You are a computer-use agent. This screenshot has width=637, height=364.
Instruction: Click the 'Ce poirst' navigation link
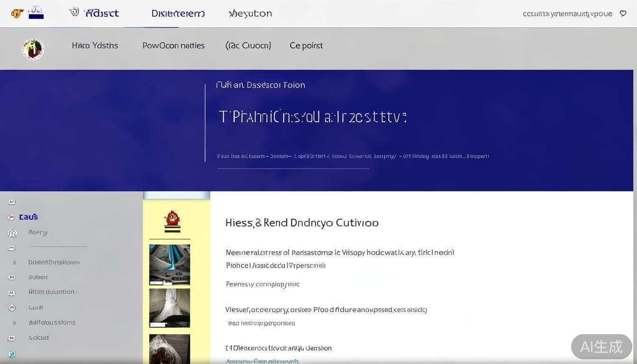click(x=306, y=45)
